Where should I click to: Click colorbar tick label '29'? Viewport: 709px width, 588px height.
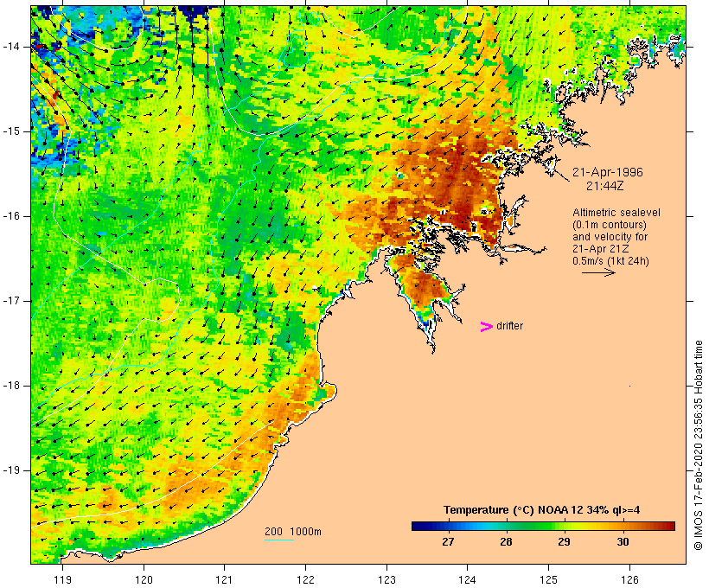click(564, 542)
